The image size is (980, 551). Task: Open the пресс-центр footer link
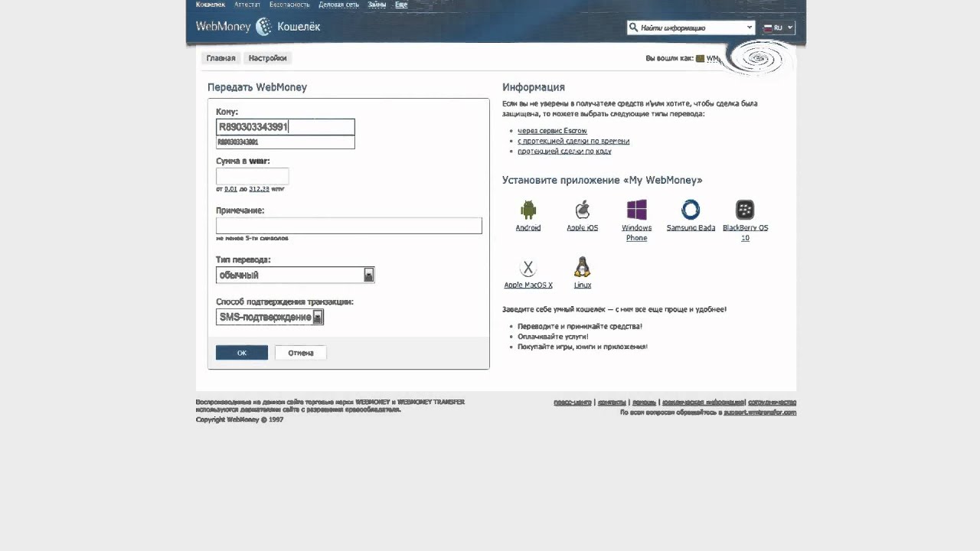573,402
